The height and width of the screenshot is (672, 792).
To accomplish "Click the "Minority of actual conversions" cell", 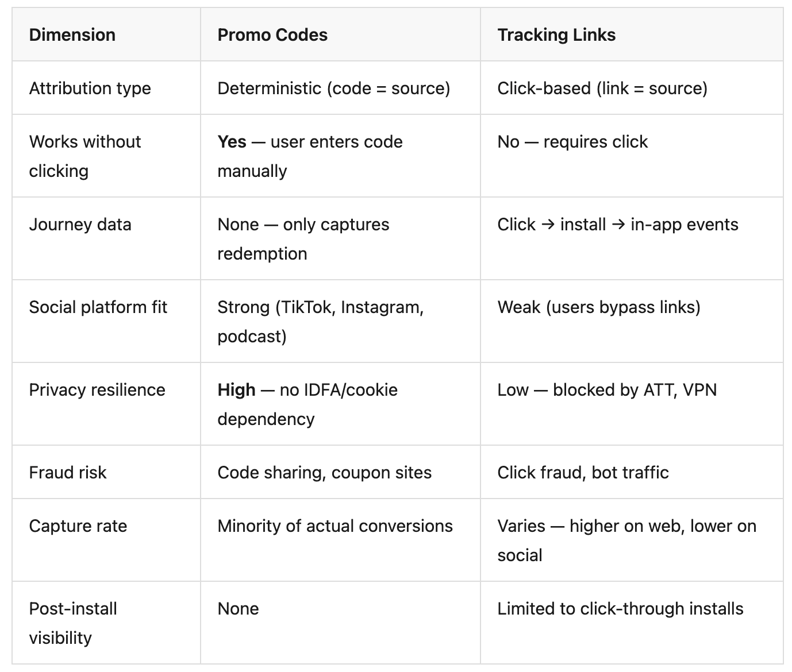I will (x=335, y=526).
